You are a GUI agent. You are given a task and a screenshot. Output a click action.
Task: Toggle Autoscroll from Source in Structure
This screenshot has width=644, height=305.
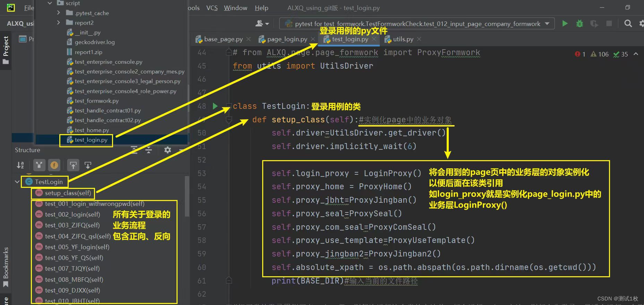click(x=88, y=165)
